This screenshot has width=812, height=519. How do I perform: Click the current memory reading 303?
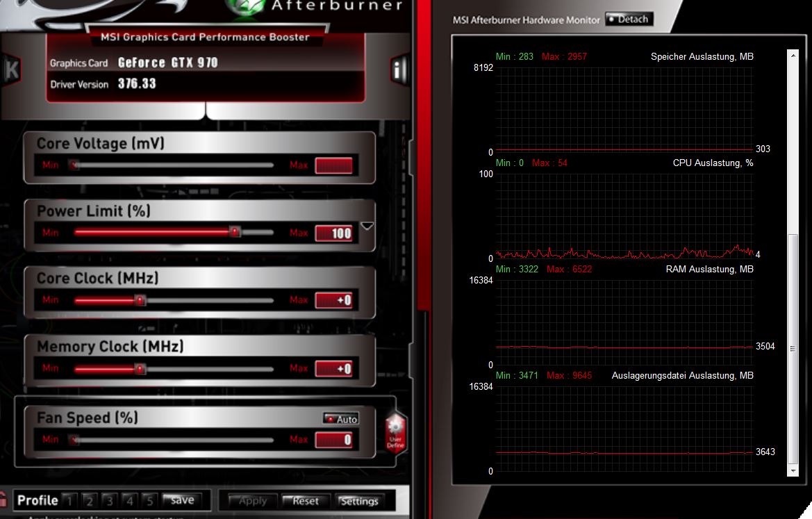click(763, 149)
